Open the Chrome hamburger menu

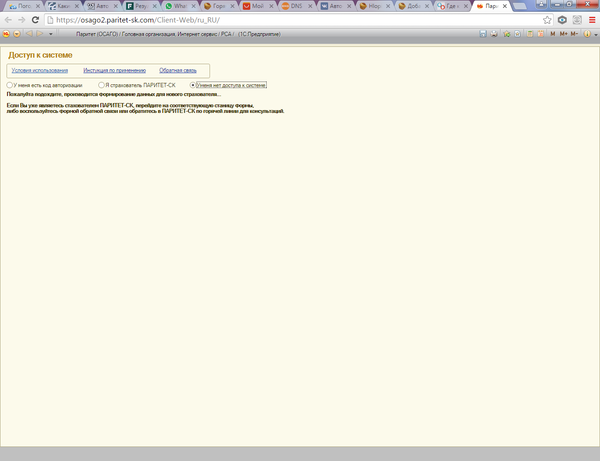point(592,20)
